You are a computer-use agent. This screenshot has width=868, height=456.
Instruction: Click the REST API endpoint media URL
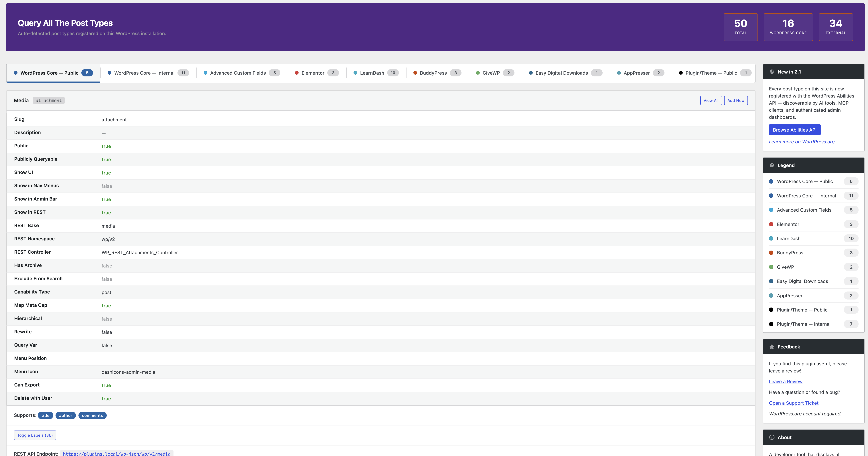pyautogui.click(x=117, y=453)
